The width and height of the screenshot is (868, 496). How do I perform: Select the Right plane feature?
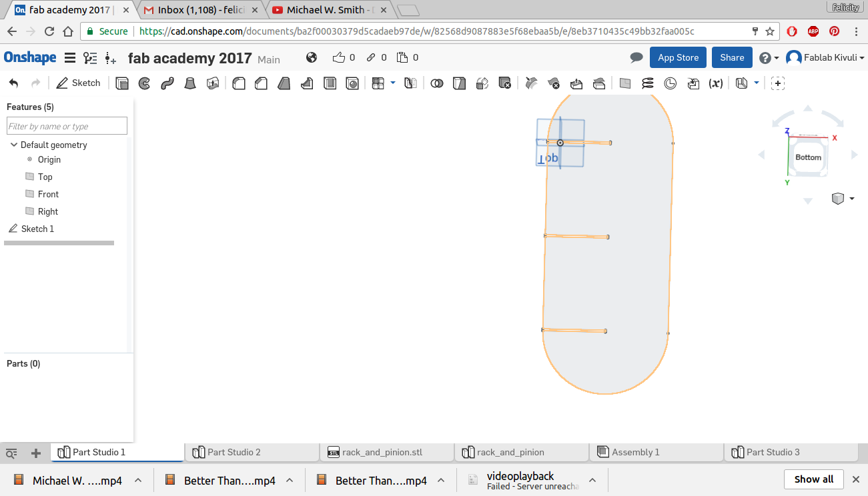point(48,211)
